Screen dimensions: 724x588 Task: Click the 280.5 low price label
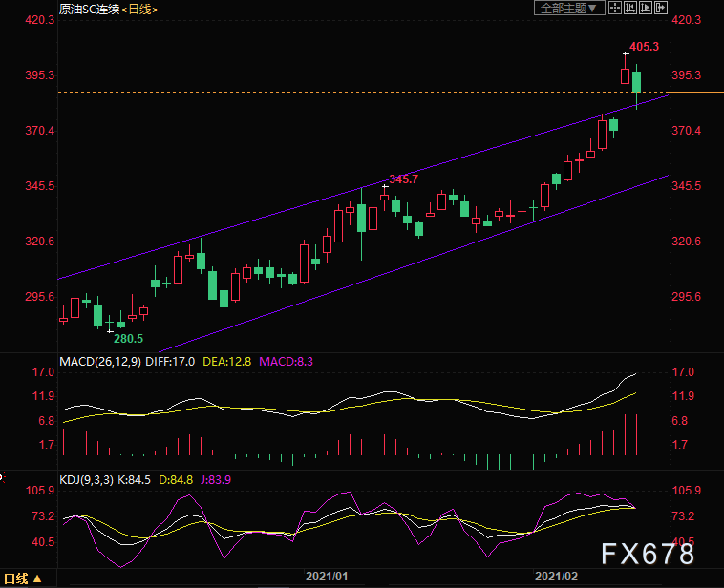[128, 339]
